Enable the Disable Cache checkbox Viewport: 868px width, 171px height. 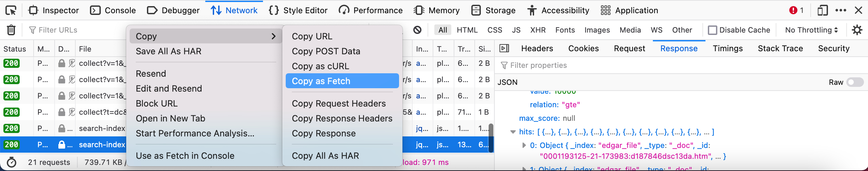pyautogui.click(x=713, y=30)
